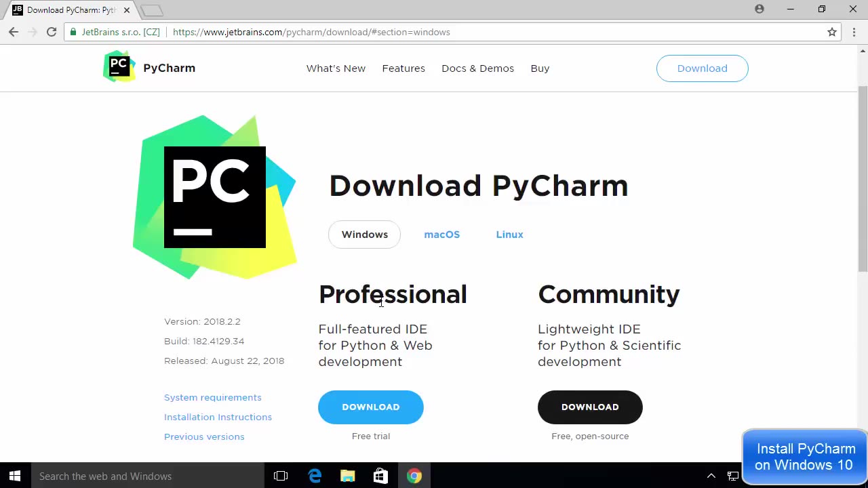
Task: Click the taskbar search box
Action: pos(147,476)
